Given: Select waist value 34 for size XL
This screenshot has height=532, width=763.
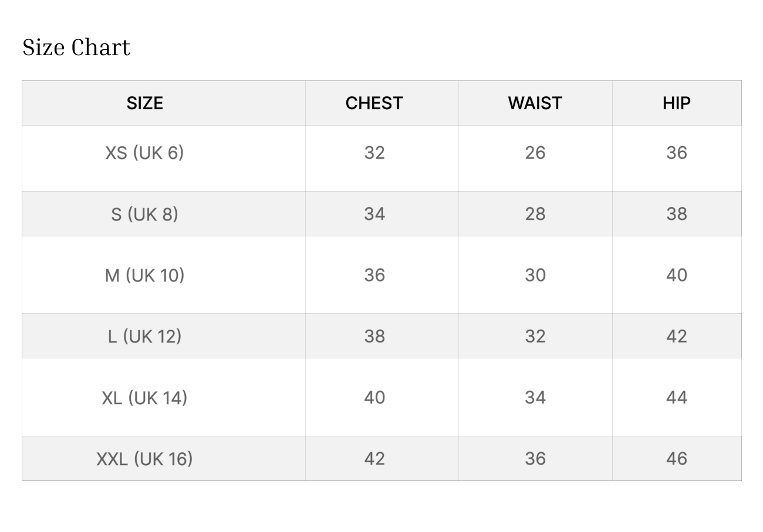Looking at the screenshot, I should [x=535, y=398].
